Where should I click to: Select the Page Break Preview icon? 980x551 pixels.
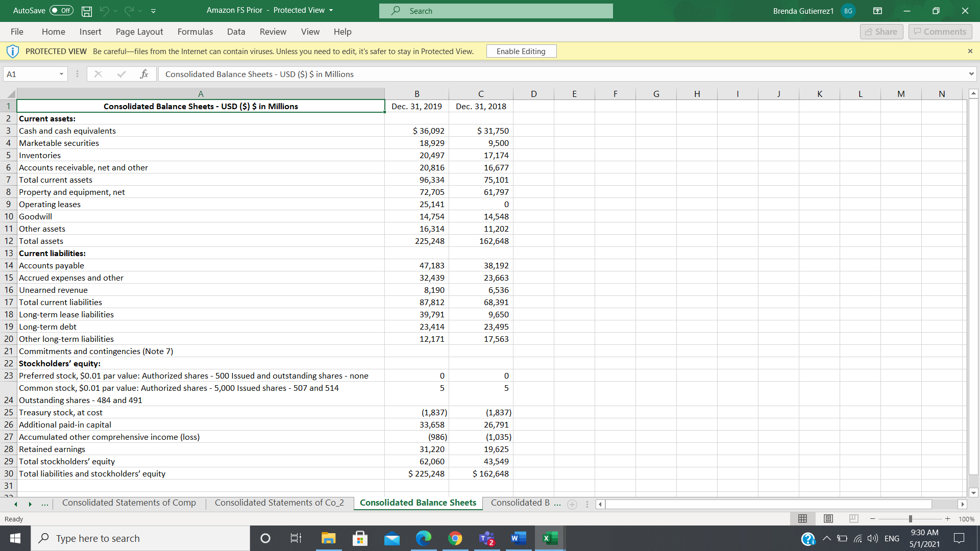pyautogui.click(x=853, y=518)
